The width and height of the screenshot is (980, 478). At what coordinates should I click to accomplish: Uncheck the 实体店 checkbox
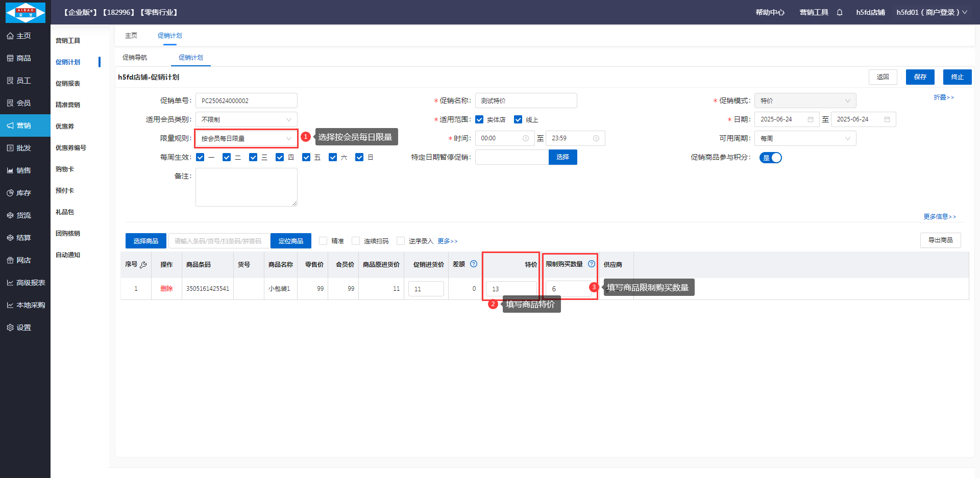(x=479, y=119)
